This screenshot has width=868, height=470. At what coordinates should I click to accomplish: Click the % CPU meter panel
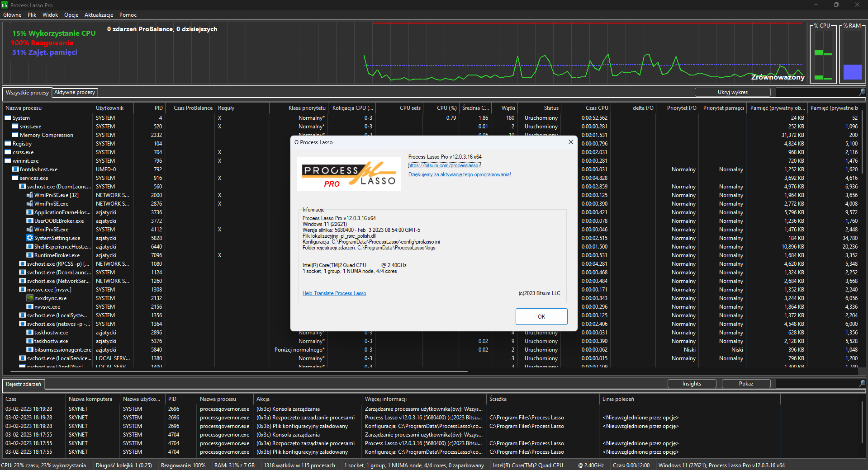click(x=823, y=53)
